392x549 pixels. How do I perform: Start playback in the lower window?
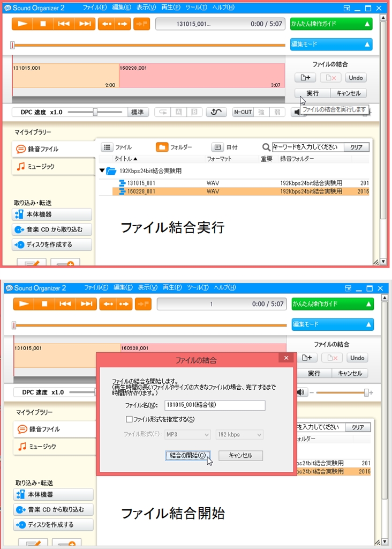point(24,304)
